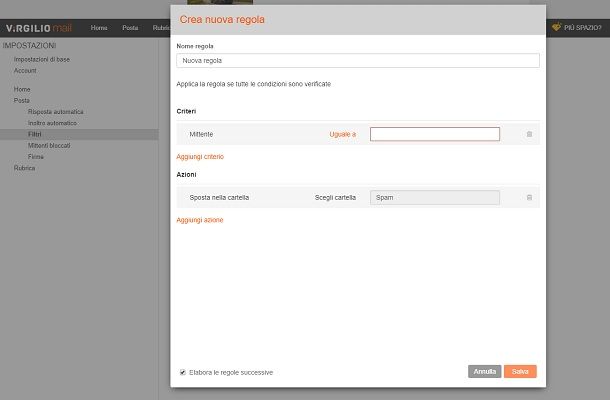610x400 pixels.
Task: Click the Applica la regola condition text
Action: pos(254,84)
